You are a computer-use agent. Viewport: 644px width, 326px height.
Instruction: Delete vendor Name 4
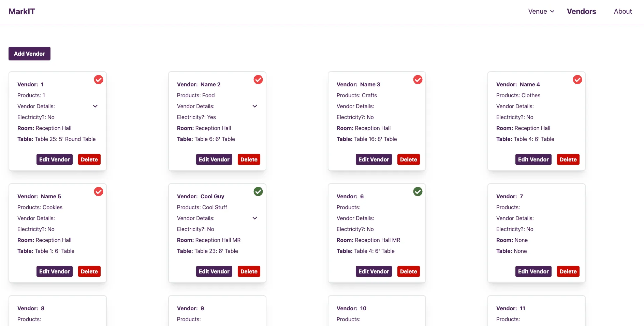(x=568, y=159)
